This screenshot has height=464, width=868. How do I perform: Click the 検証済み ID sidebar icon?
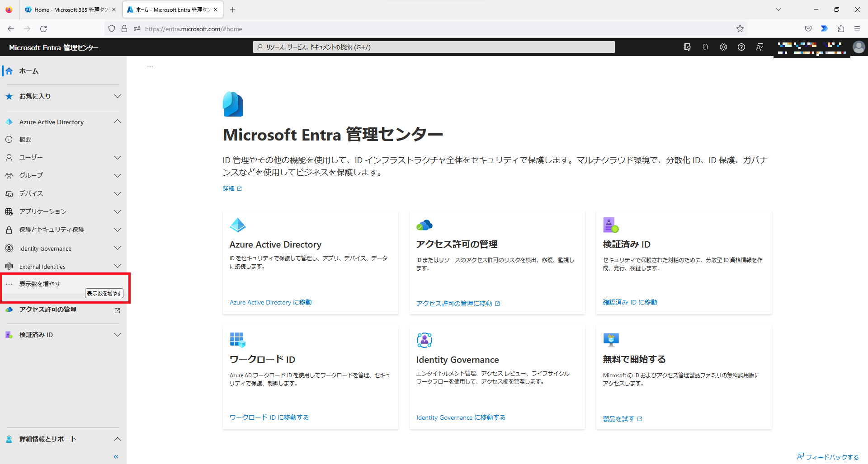click(9, 335)
